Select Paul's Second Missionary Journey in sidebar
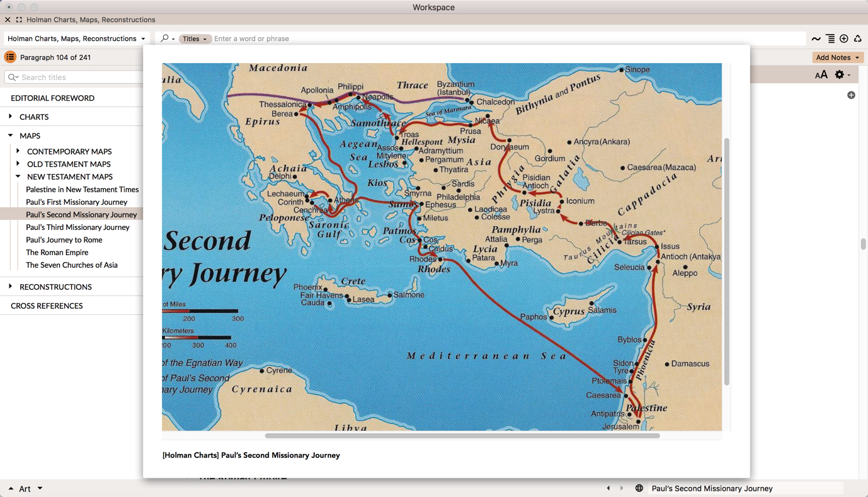Image resolution: width=868 pixels, height=497 pixels. tap(81, 215)
